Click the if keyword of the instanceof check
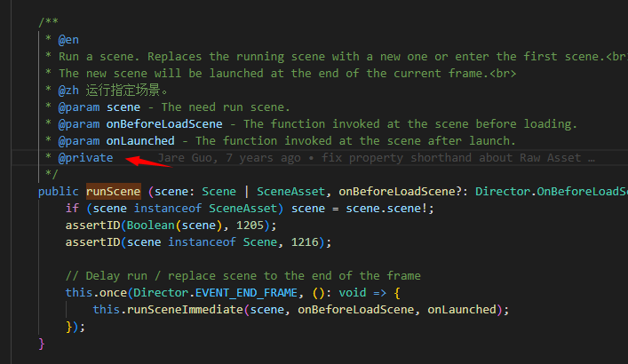628x364 pixels. click(72, 208)
